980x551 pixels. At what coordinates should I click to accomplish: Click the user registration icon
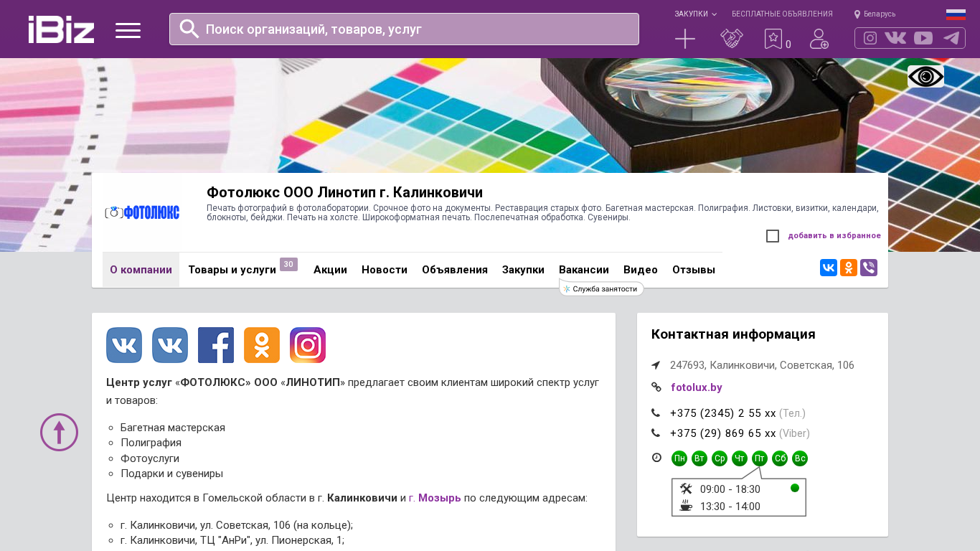coord(819,39)
